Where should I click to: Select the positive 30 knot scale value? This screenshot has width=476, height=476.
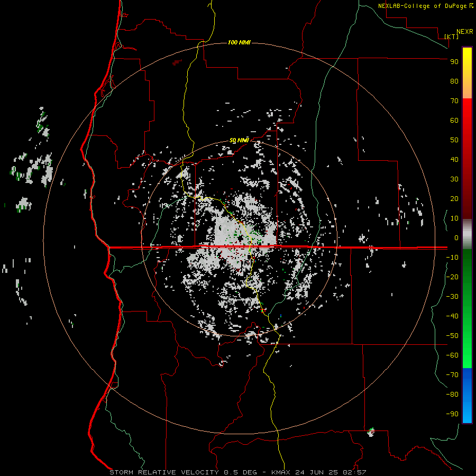point(454,179)
